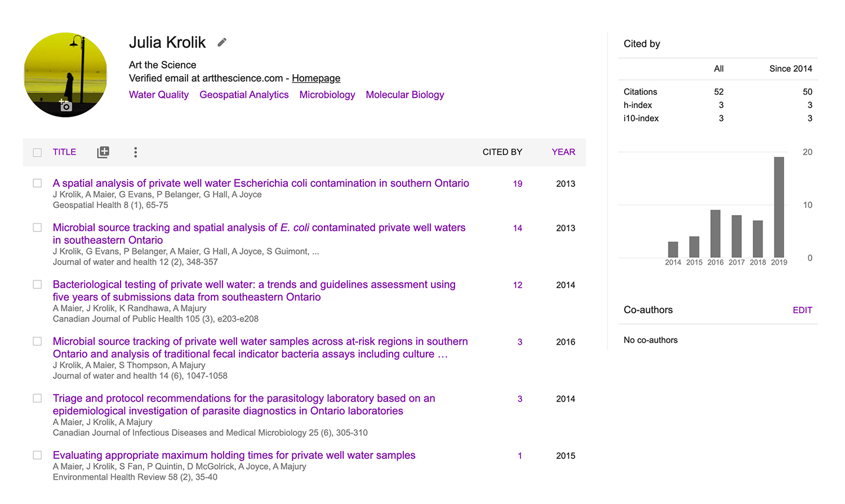Click the 3 citations link for Triage article
Viewport: 845px width, 504px height.
[x=520, y=399]
